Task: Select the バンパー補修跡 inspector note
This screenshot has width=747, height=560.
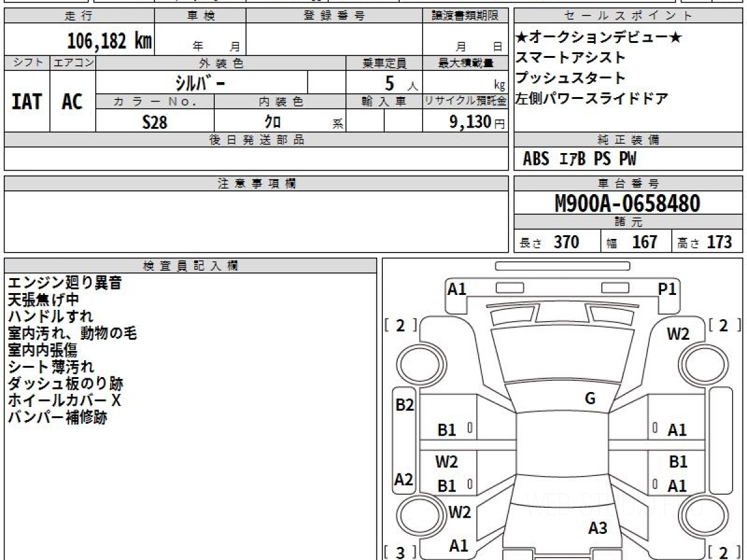Action: (57, 418)
